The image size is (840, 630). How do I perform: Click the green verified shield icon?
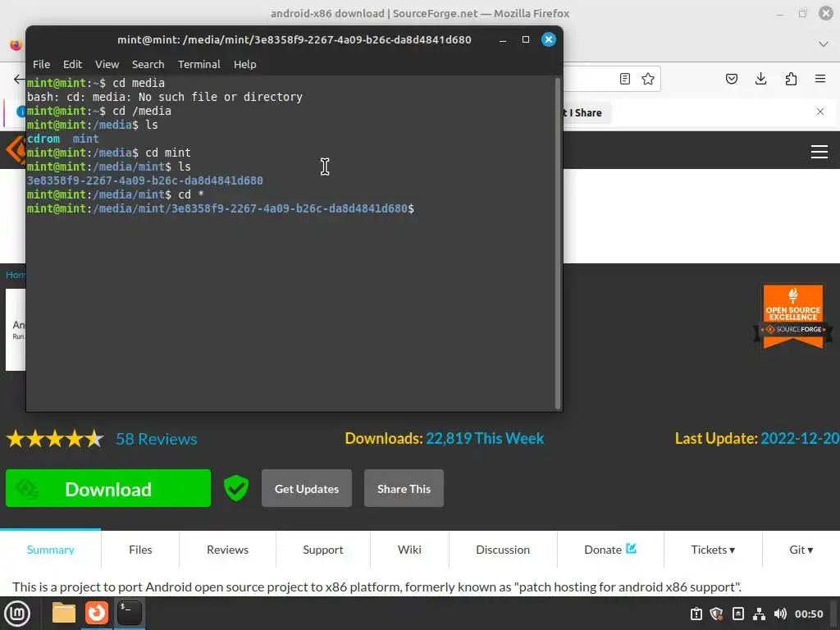pyautogui.click(x=235, y=488)
